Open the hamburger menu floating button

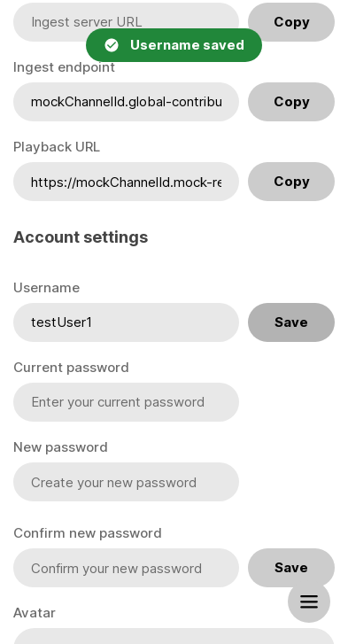(309, 601)
